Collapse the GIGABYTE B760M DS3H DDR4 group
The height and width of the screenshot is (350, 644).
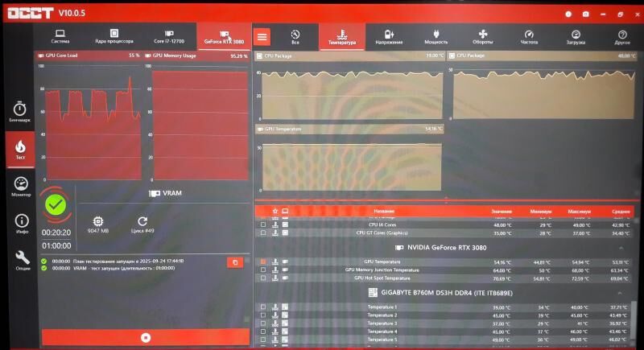pyautogui.click(x=619, y=293)
